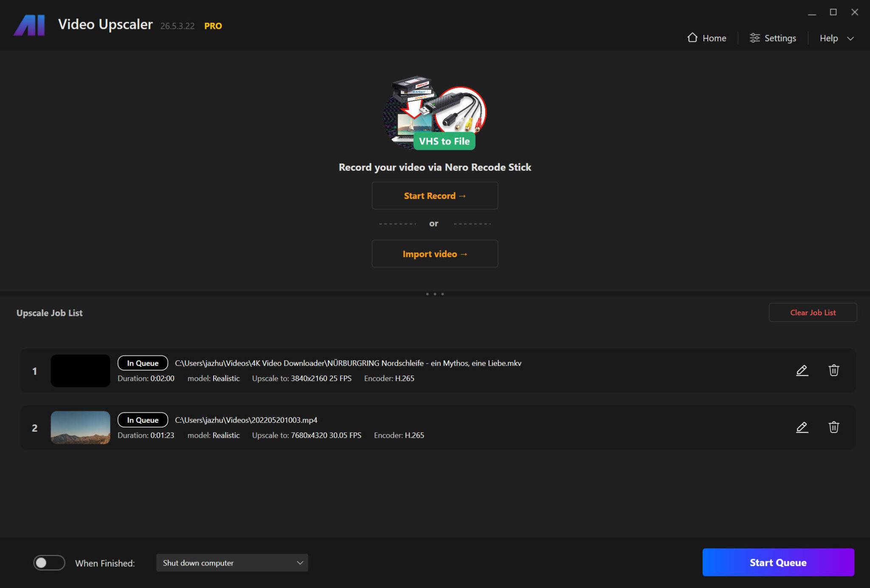The height and width of the screenshot is (588, 870).
Task: Edit job 1 with the pencil icon
Action: (802, 370)
